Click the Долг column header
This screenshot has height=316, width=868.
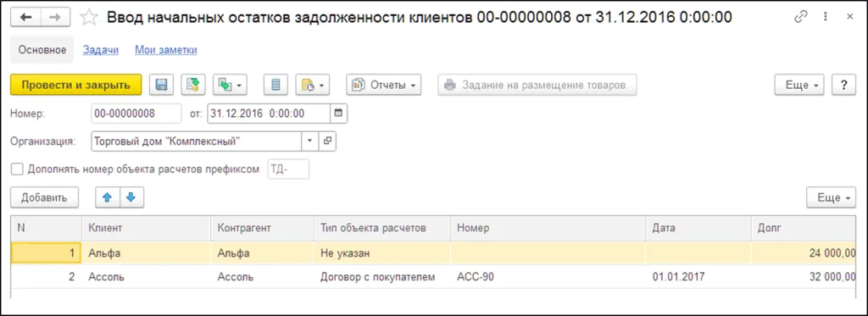pos(804,228)
